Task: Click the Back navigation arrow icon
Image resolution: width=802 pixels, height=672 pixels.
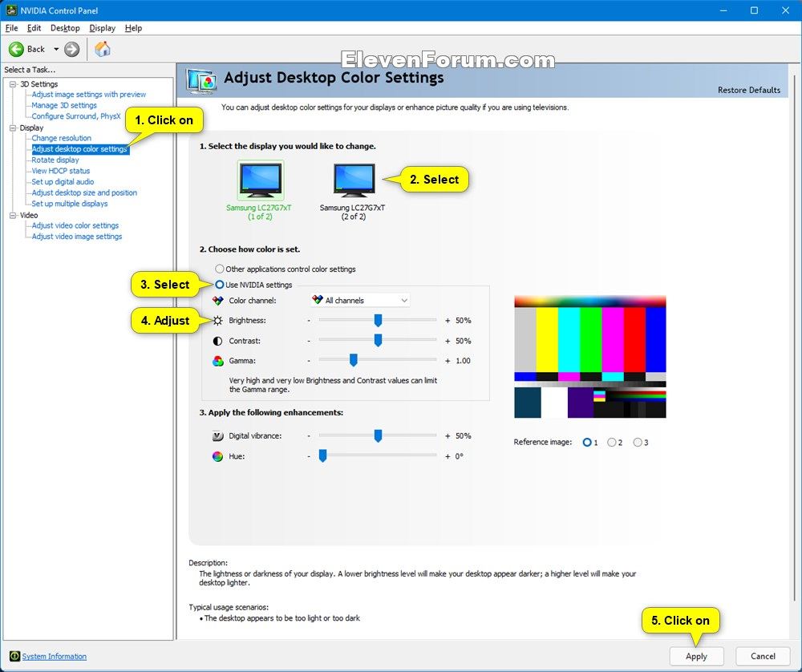Action: pyautogui.click(x=18, y=48)
